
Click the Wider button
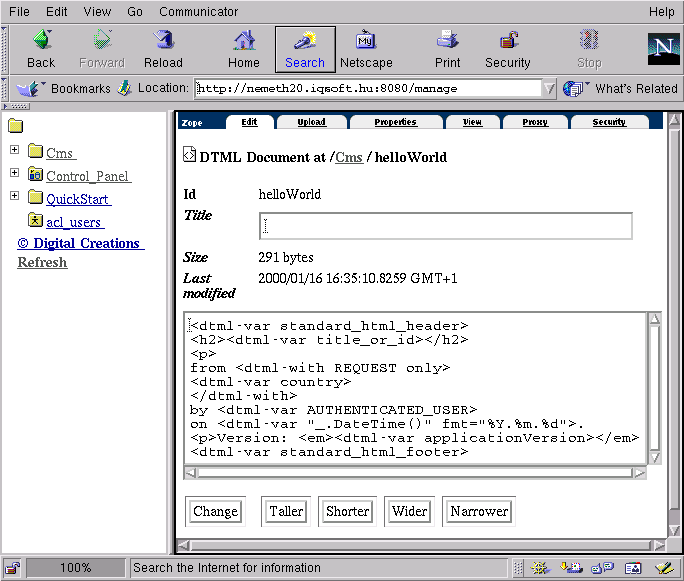pyautogui.click(x=409, y=511)
